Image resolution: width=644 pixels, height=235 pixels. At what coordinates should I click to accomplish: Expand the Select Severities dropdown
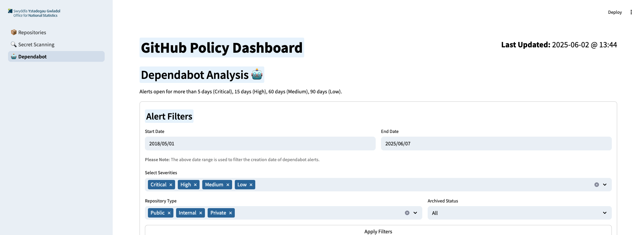605,185
